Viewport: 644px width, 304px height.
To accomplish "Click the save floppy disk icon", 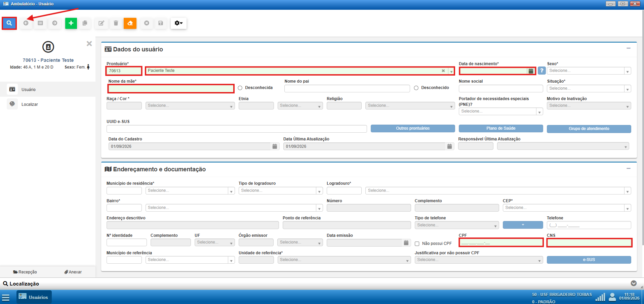I will 161,23.
